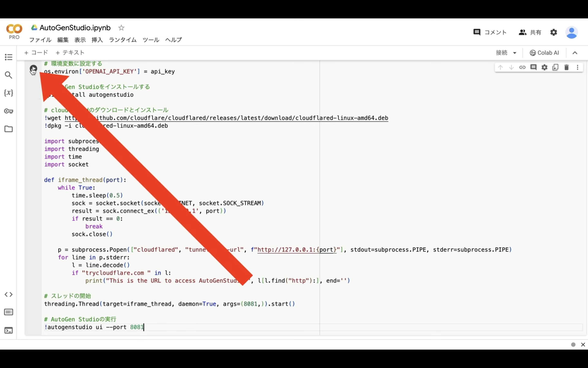This screenshot has width=588, height=368.
Task: Click the 'if "trycloudflare.com " in l:' line
Action: (x=121, y=273)
